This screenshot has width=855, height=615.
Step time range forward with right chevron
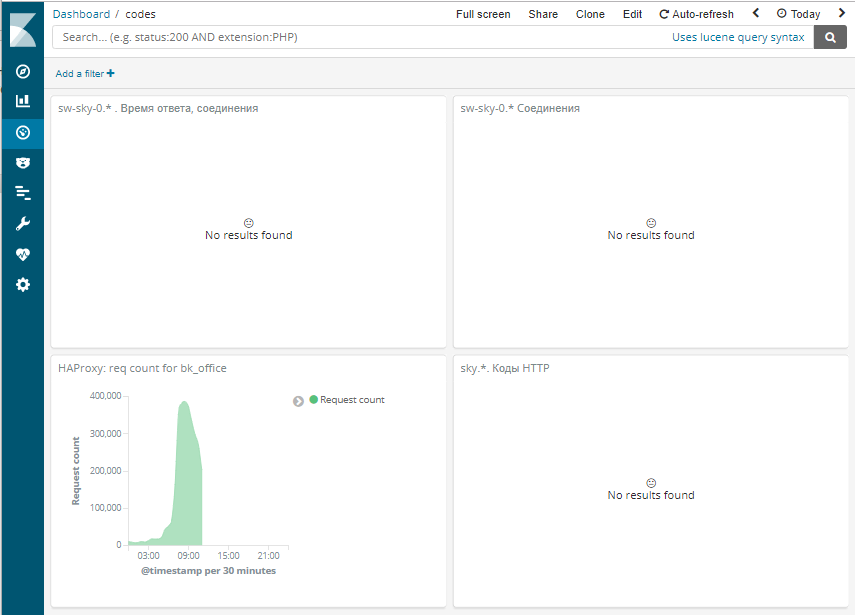[842, 14]
